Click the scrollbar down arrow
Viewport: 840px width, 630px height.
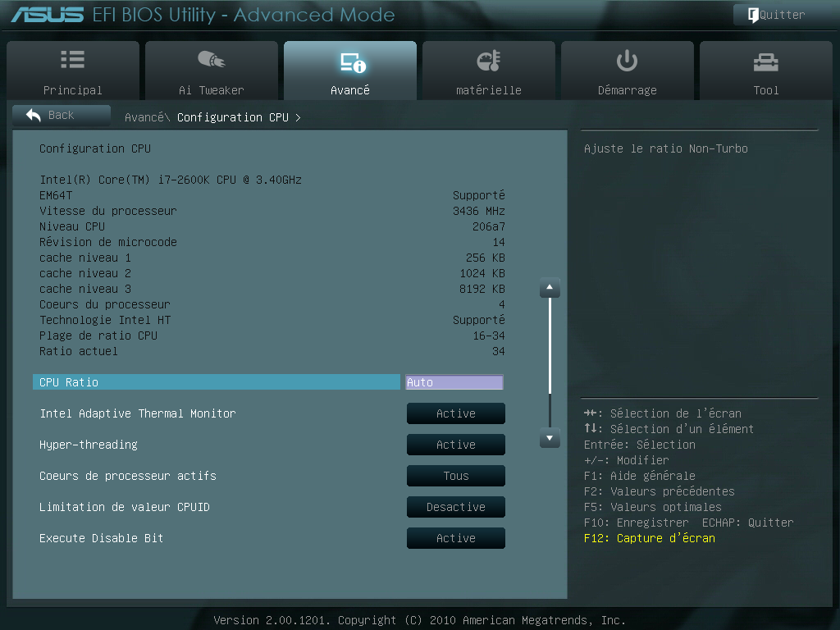[549, 438]
